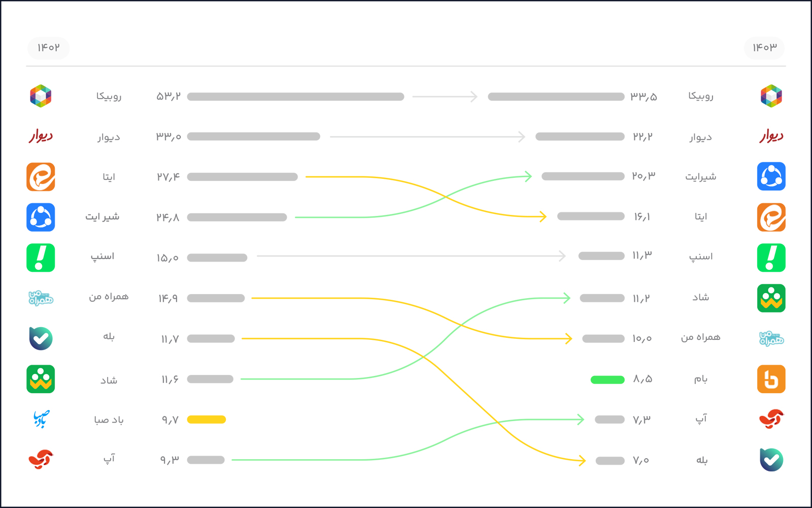The image size is (812, 508).
Task: Click the ۲۰٫۳ value beside شیرایت
Action: pos(644,176)
